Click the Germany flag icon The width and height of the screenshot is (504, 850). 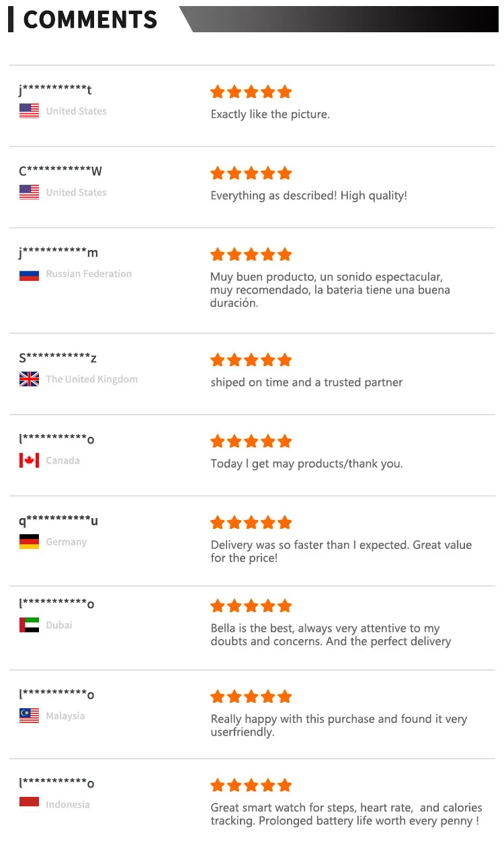(29, 542)
